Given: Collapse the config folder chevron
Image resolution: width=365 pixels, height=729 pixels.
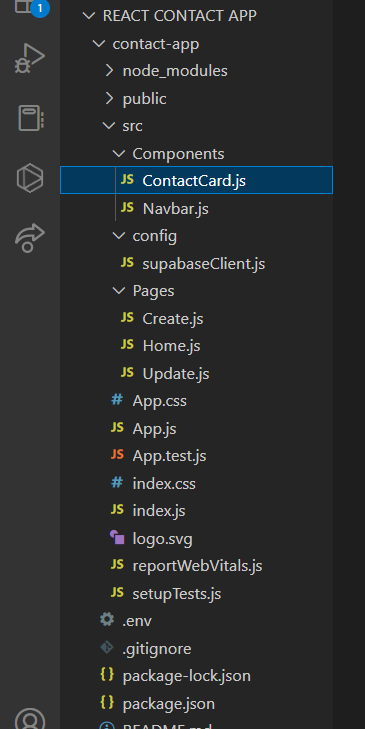Looking at the screenshot, I should click(119, 236).
